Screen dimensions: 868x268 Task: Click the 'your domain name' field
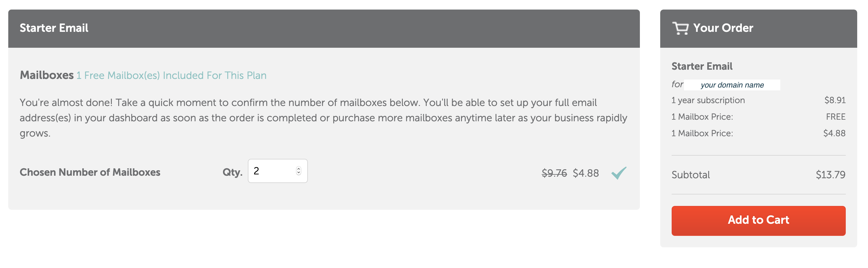tap(732, 85)
